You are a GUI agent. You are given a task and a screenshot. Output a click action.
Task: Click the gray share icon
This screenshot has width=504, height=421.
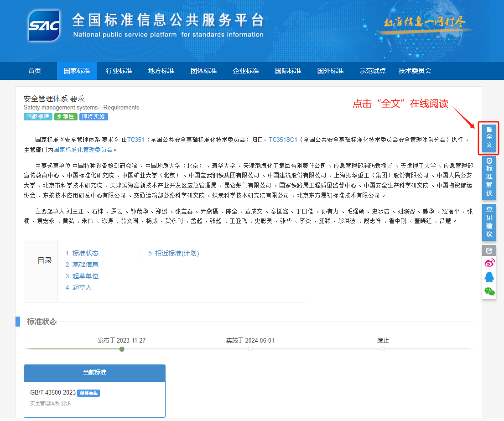pyautogui.click(x=489, y=250)
